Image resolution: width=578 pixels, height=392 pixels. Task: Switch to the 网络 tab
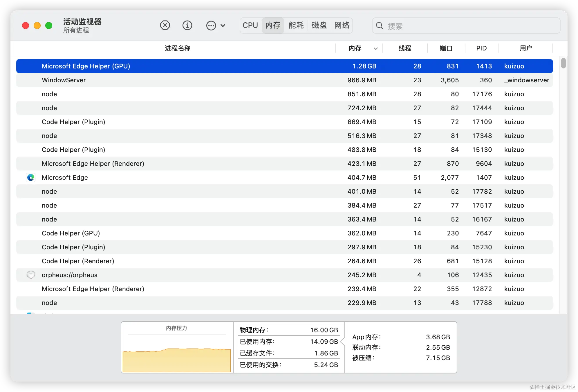(x=342, y=26)
